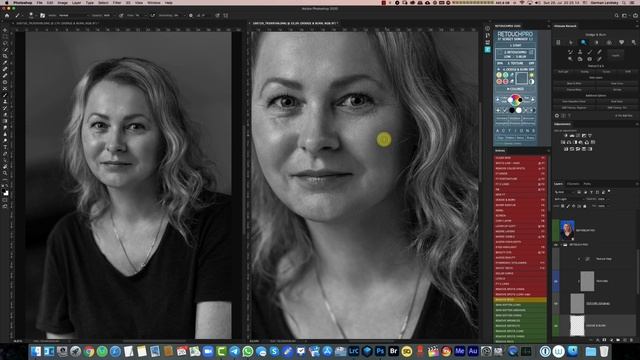Add a Vibrance adjustment layer
The width and height of the screenshot is (640, 360).
tap(589, 136)
